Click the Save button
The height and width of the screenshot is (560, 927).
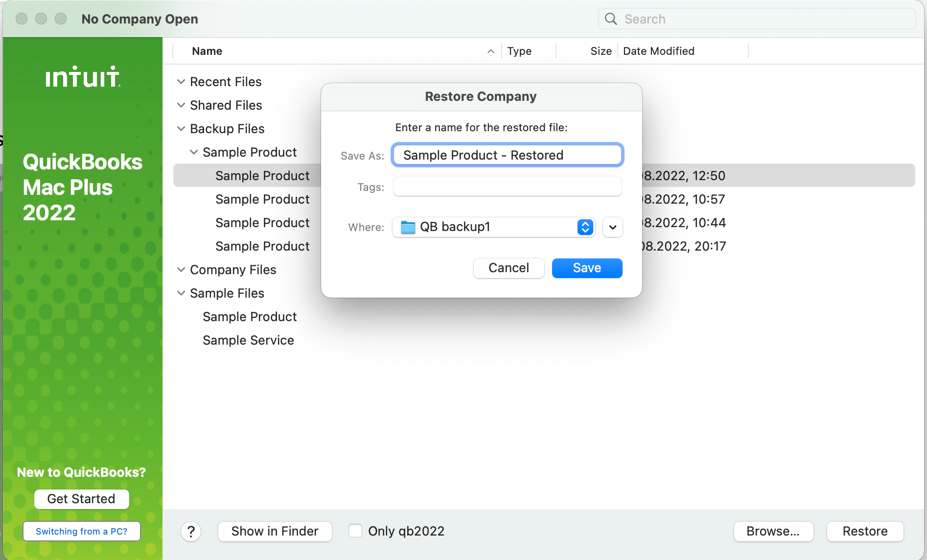pos(586,268)
